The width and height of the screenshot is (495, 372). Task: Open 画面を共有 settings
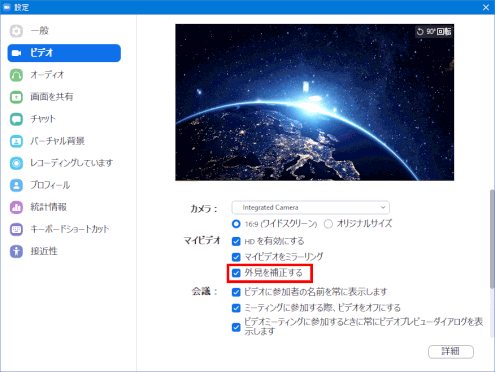64,97
